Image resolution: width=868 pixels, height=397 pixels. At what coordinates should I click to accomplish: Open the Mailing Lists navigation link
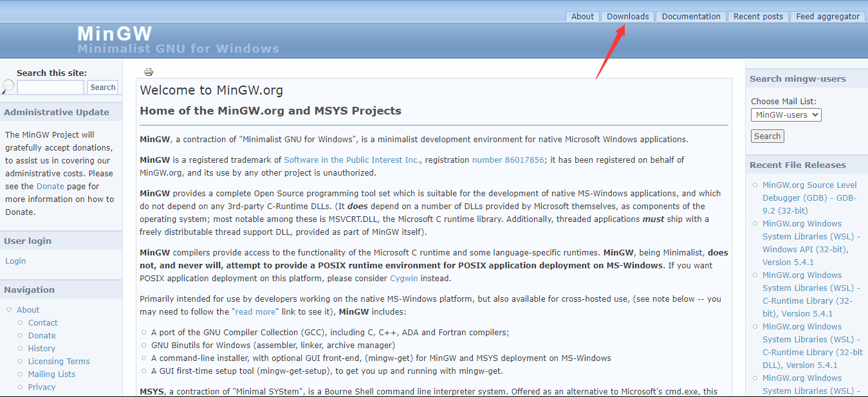pyautogui.click(x=51, y=374)
